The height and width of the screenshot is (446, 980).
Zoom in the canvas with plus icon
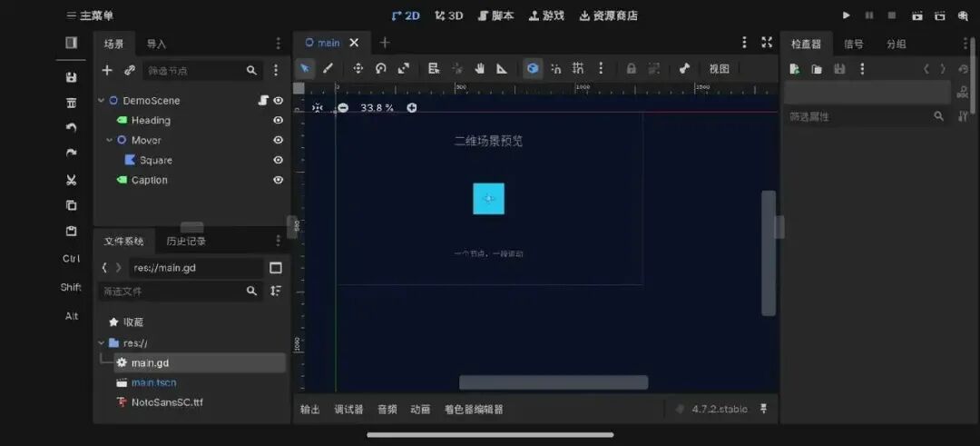[x=412, y=107]
